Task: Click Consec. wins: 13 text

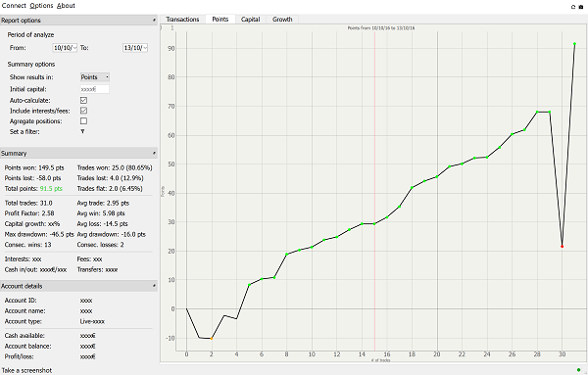Action: (28, 245)
